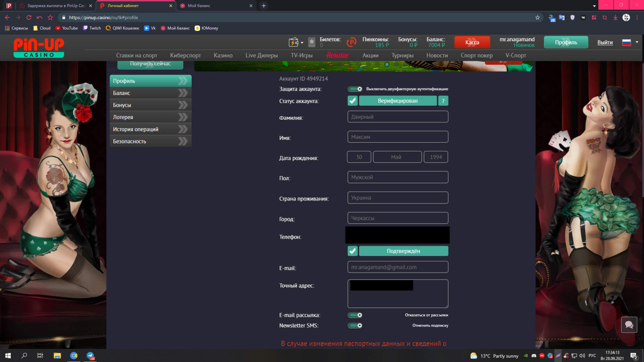This screenshot has height=362, width=644.
Task: Open the YouTube bookmark
Action: pos(67,28)
